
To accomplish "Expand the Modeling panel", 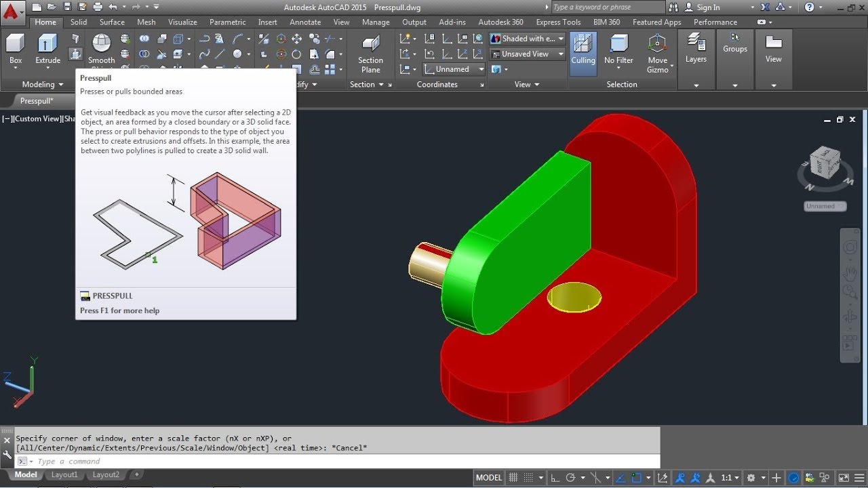I will click(x=43, y=85).
